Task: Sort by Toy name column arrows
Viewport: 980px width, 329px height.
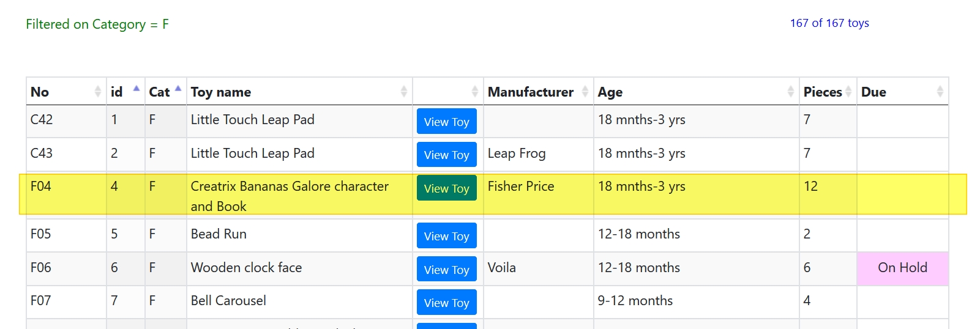Action: pyautogui.click(x=404, y=92)
